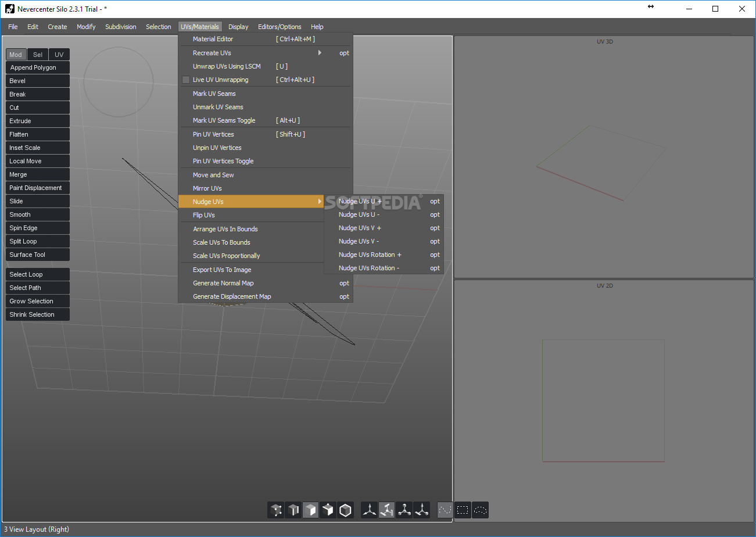Switch to the Sel tool tab
The height and width of the screenshot is (537, 756).
tap(38, 55)
